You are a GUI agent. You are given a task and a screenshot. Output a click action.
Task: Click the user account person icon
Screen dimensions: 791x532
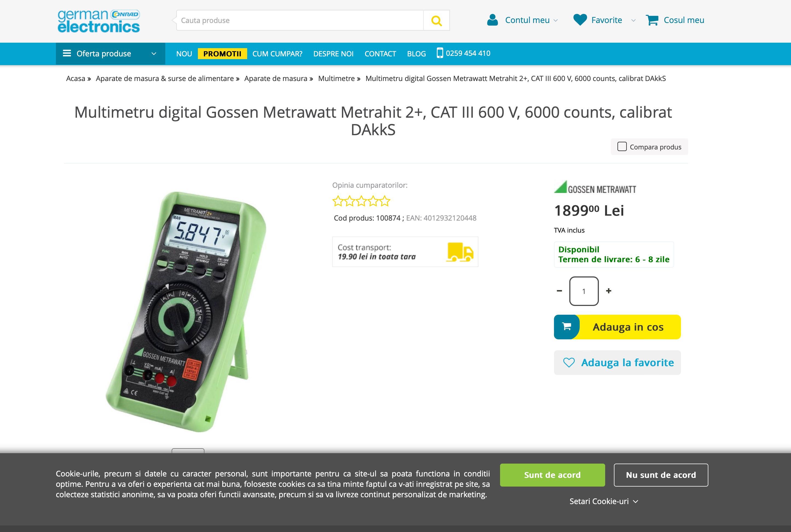[x=492, y=20]
